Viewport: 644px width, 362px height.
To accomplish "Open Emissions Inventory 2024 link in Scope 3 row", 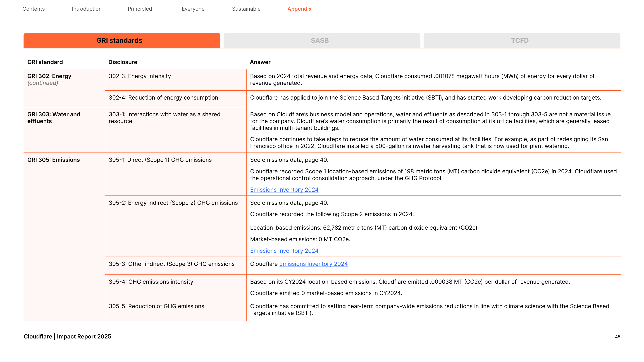I will tap(313, 264).
